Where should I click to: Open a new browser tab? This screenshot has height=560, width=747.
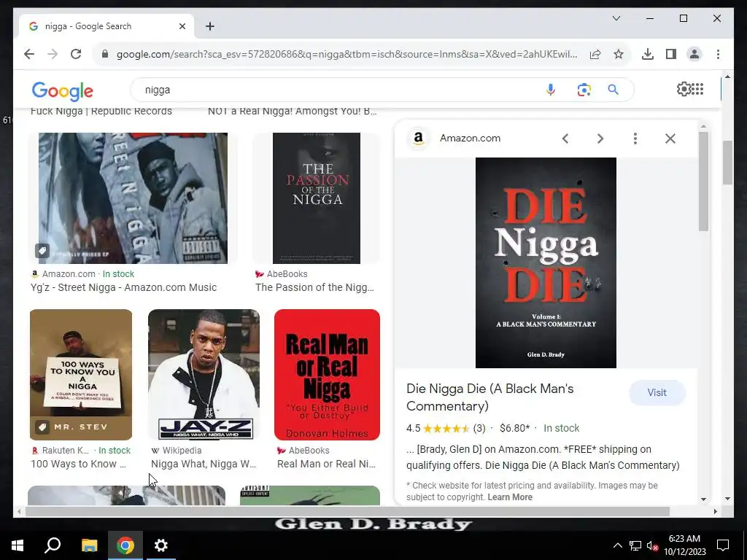[x=210, y=26]
